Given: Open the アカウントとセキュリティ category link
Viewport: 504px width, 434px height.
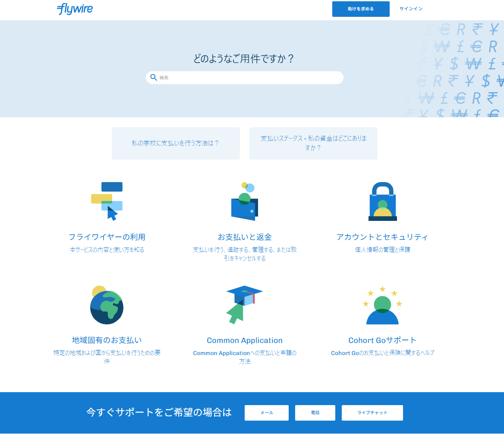Looking at the screenshot, I should point(382,237).
